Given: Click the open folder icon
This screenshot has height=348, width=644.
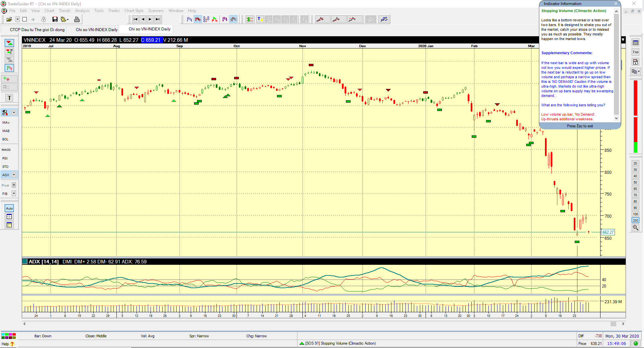Looking at the screenshot, I should 9,19.
